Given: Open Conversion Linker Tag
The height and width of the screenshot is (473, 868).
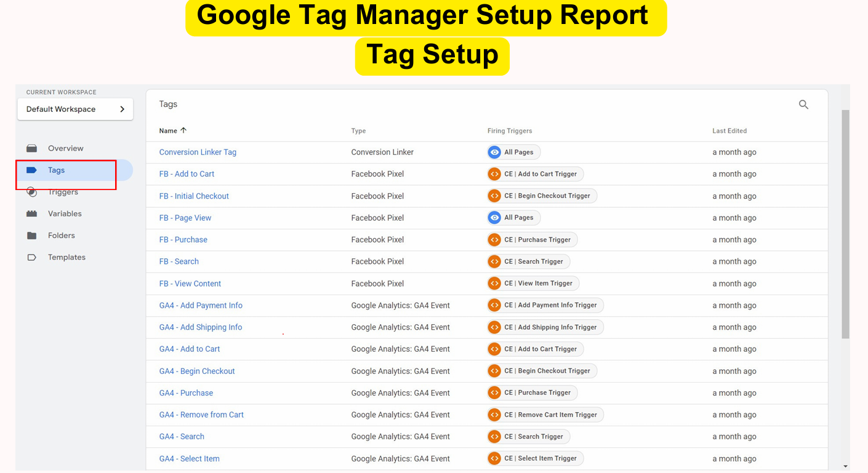Looking at the screenshot, I should click(198, 152).
